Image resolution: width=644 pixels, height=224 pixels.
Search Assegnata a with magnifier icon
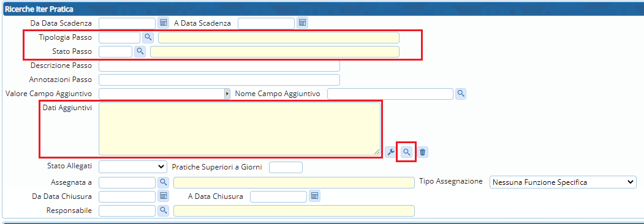[163, 182]
